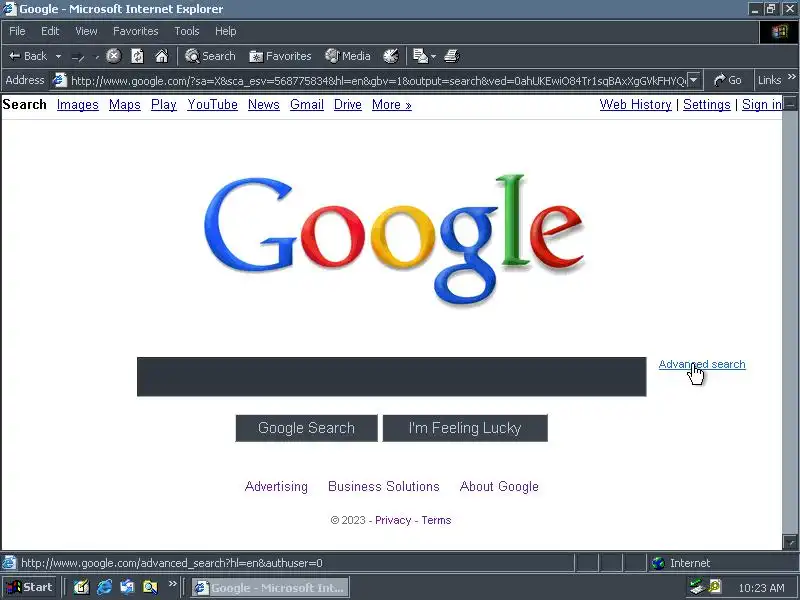Screen dimensions: 800x600
Task: Click the Google Search button
Action: pyautogui.click(x=306, y=428)
